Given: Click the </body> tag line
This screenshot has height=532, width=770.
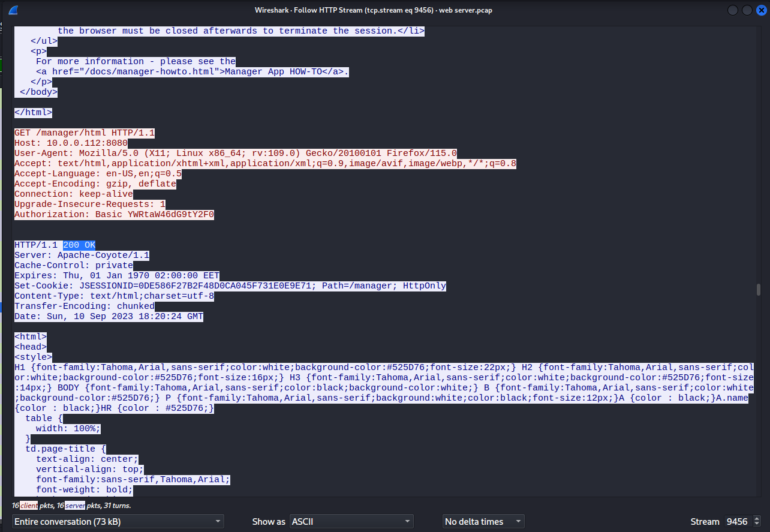Looking at the screenshot, I should click(38, 92).
